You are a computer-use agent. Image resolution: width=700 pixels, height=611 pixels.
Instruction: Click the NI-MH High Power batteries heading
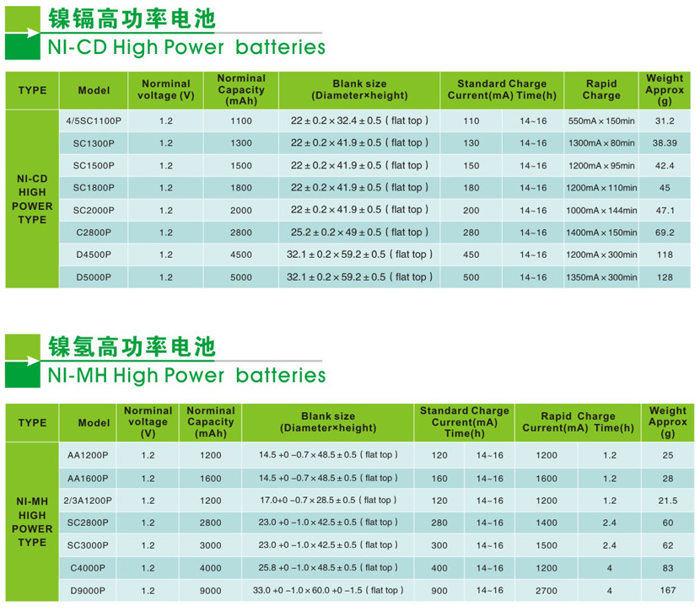tap(186, 376)
